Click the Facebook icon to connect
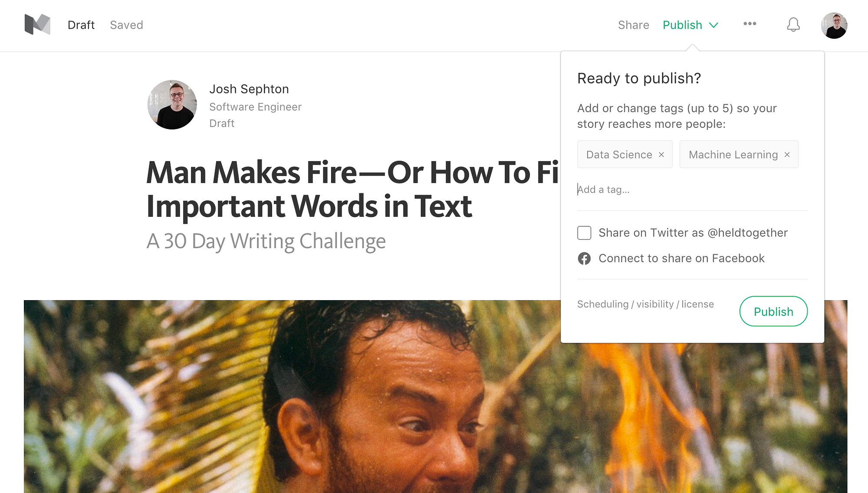 [584, 258]
